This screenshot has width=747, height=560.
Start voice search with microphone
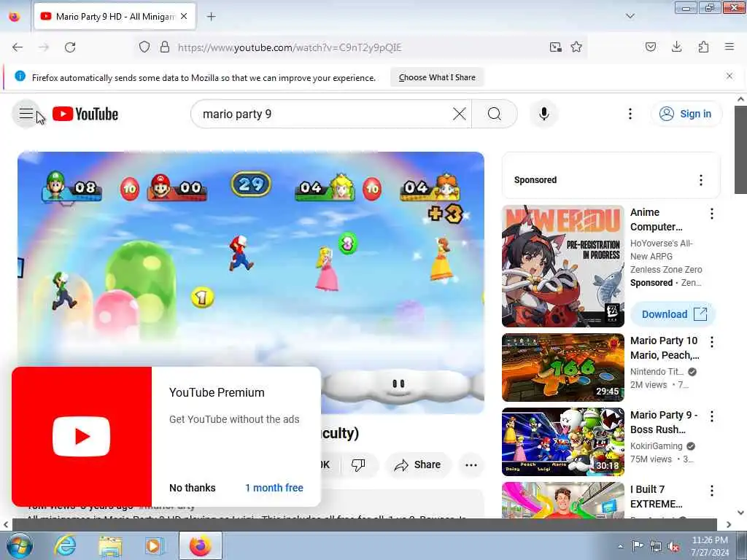point(543,114)
